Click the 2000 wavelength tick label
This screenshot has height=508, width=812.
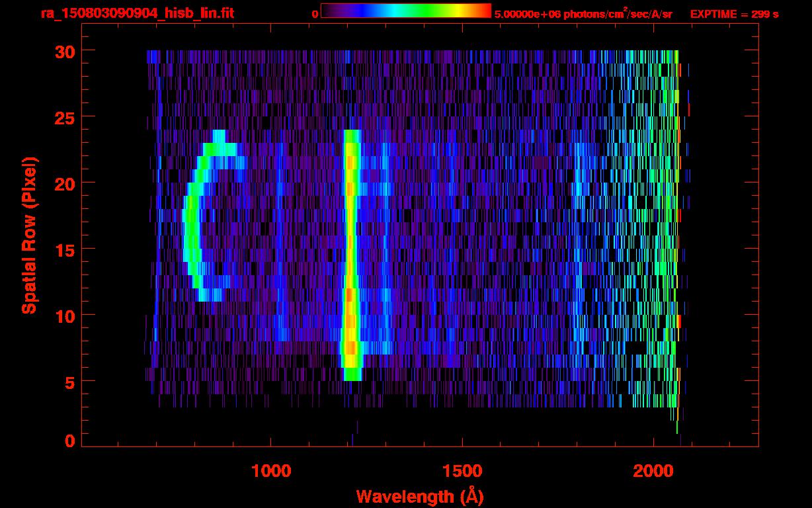click(x=653, y=471)
